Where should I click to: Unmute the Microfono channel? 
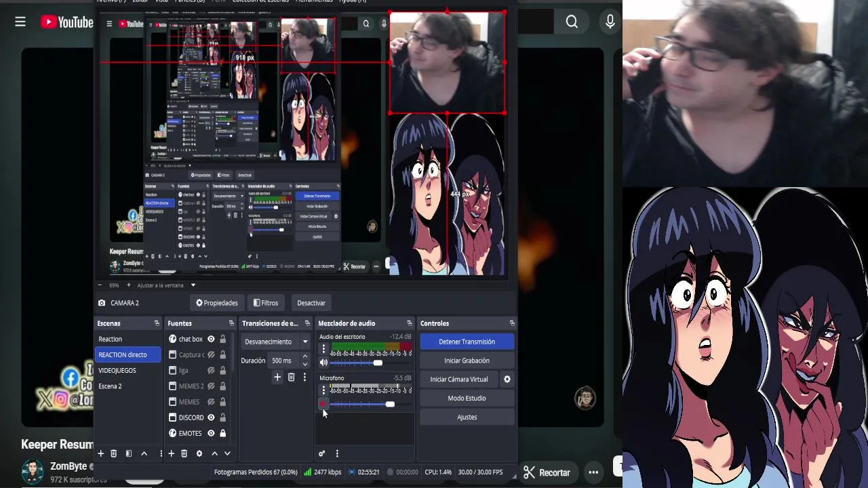pyautogui.click(x=323, y=404)
